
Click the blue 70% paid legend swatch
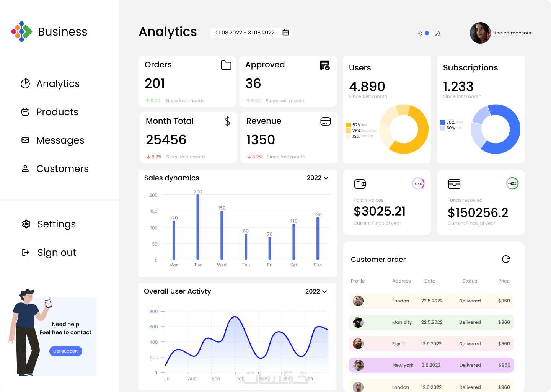[x=443, y=122]
